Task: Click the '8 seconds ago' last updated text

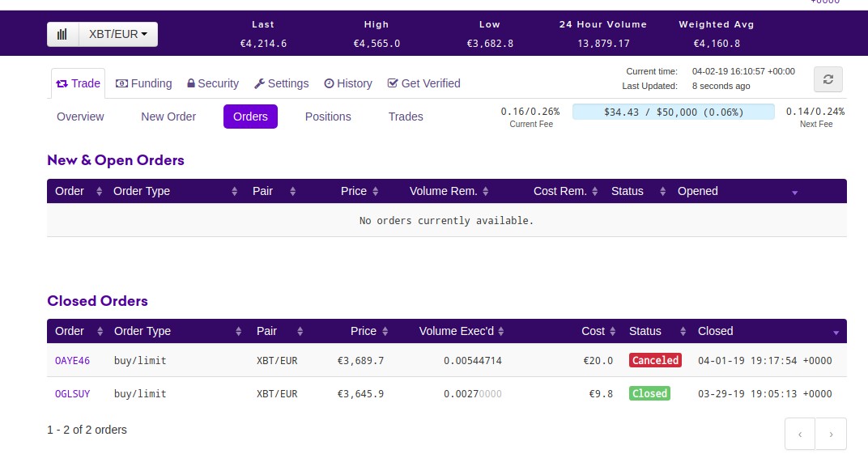Action: click(721, 86)
